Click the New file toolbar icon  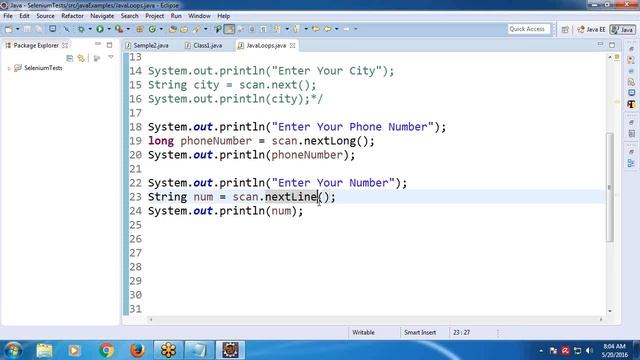pos(9,29)
